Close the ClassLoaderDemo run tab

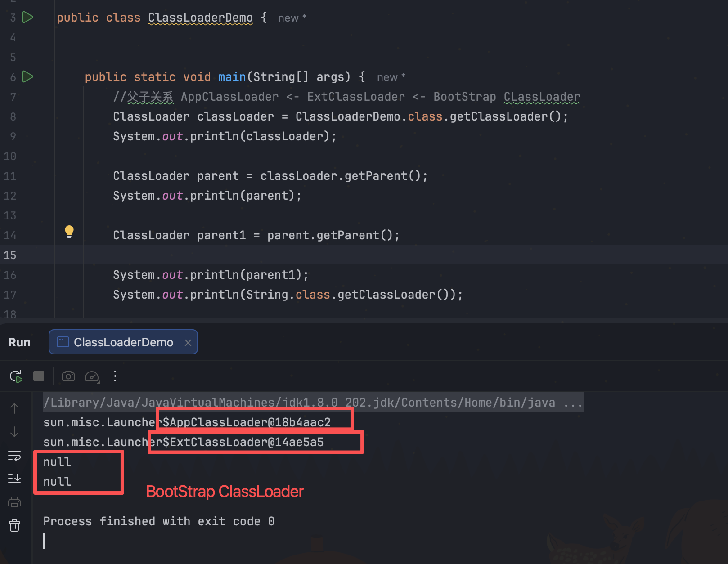click(x=188, y=343)
